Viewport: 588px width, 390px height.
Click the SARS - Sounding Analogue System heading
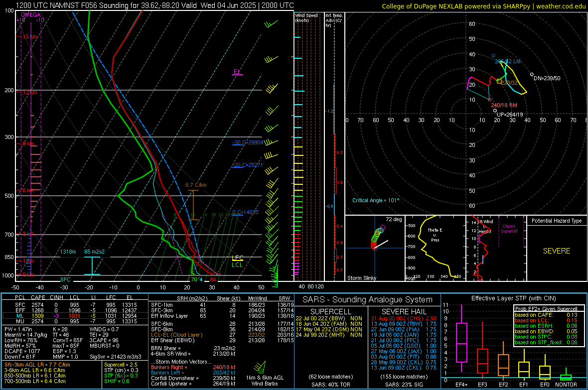coord(368,300)
